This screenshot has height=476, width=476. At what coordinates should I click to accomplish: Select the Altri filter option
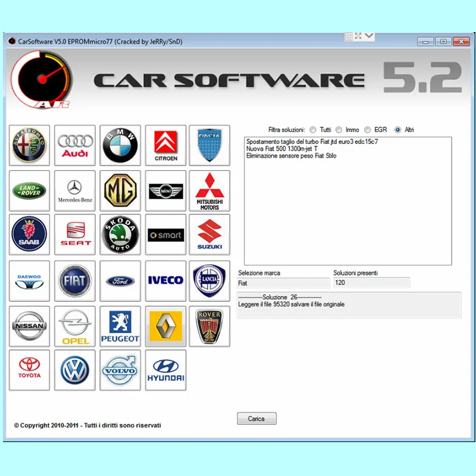[x=397, y=130]
